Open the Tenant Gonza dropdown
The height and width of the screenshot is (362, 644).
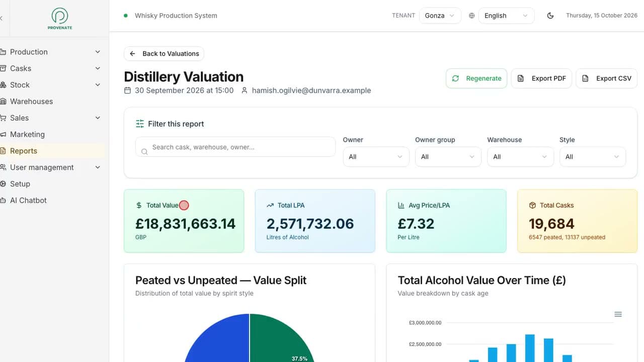pos(440,16)
